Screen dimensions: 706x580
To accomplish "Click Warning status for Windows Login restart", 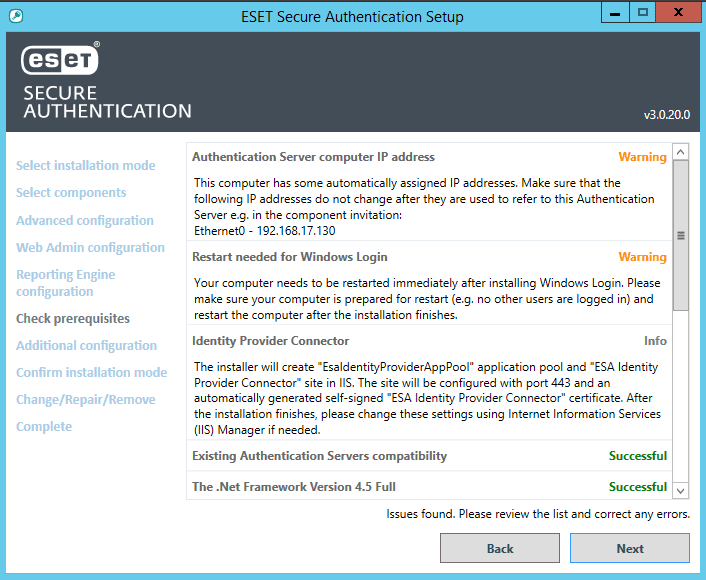I will point(642,257).
